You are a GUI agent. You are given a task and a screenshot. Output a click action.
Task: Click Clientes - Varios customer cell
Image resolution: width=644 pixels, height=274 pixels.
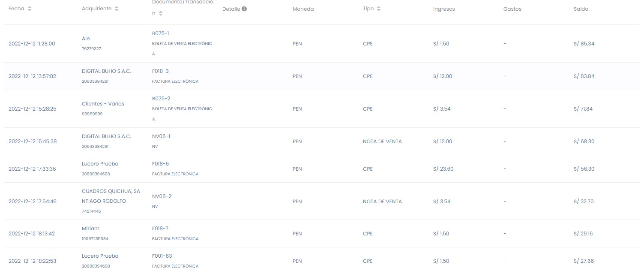click(103, 104)
